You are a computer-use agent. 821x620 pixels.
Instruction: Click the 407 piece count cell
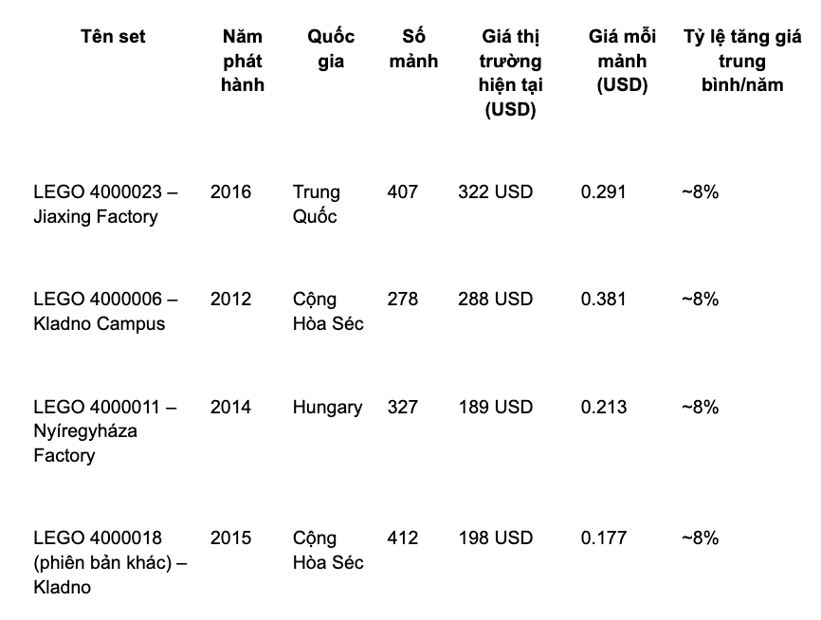403,192
